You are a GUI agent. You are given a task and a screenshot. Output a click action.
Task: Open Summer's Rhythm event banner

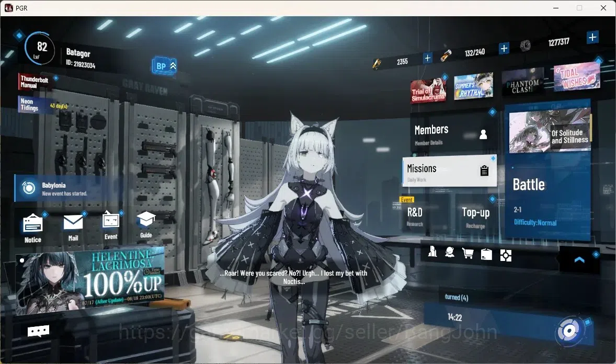(x=473, y=86)
